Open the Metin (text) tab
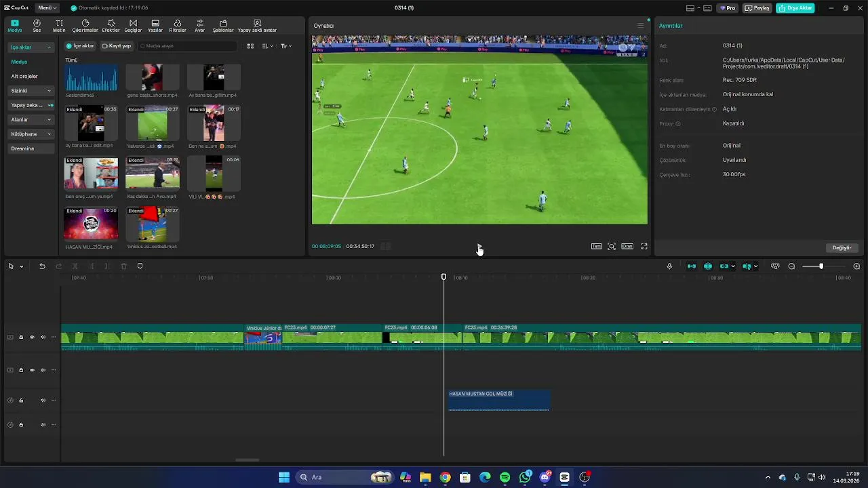This screenshot has height=488, width=868. pyautogui.click(x=59, y=26)
